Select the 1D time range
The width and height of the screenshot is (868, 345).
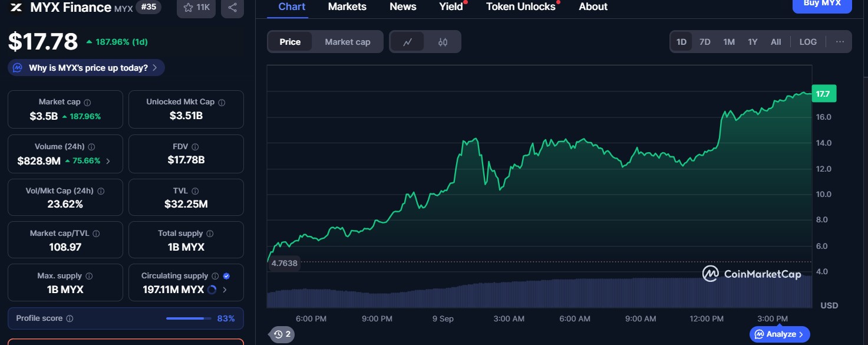pos(681,42)
